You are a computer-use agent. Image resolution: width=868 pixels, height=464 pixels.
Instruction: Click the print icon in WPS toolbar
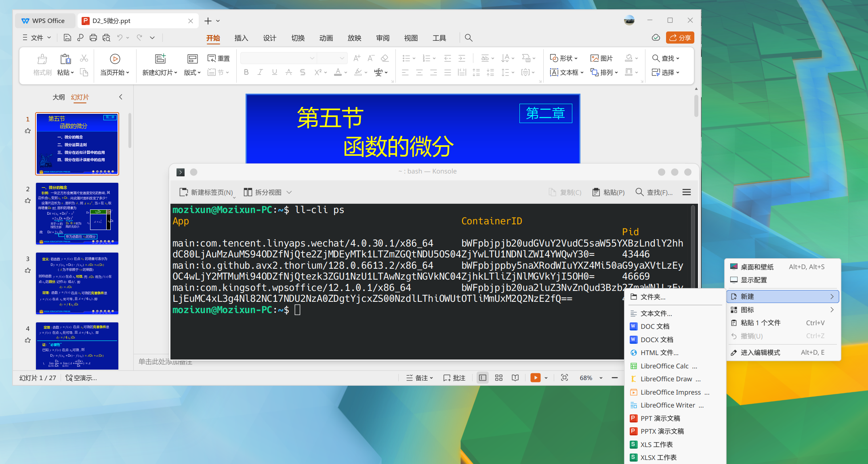coord(93,38)
